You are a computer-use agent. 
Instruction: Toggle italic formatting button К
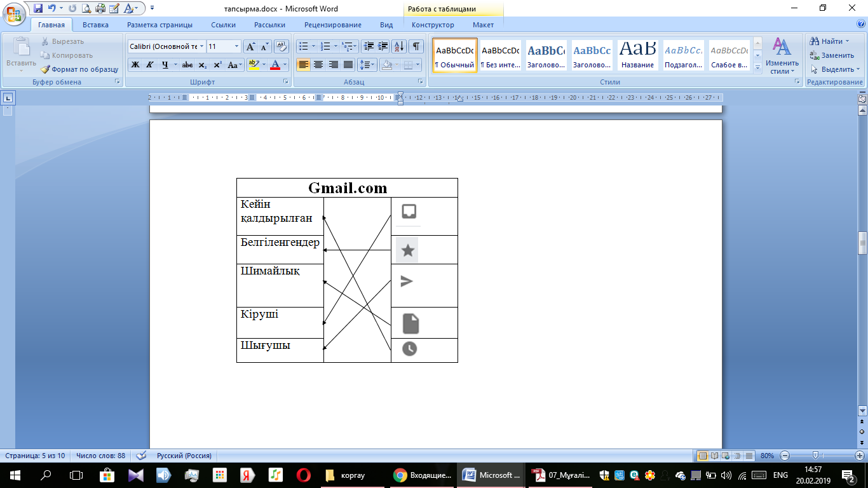(x=150, y=65)
